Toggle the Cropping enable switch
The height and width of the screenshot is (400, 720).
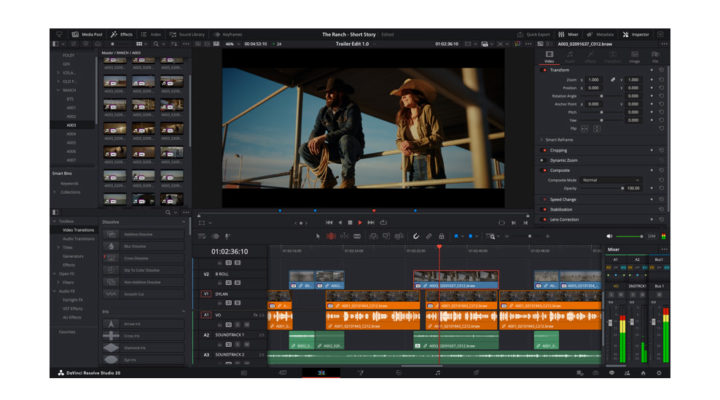(545, 150)
